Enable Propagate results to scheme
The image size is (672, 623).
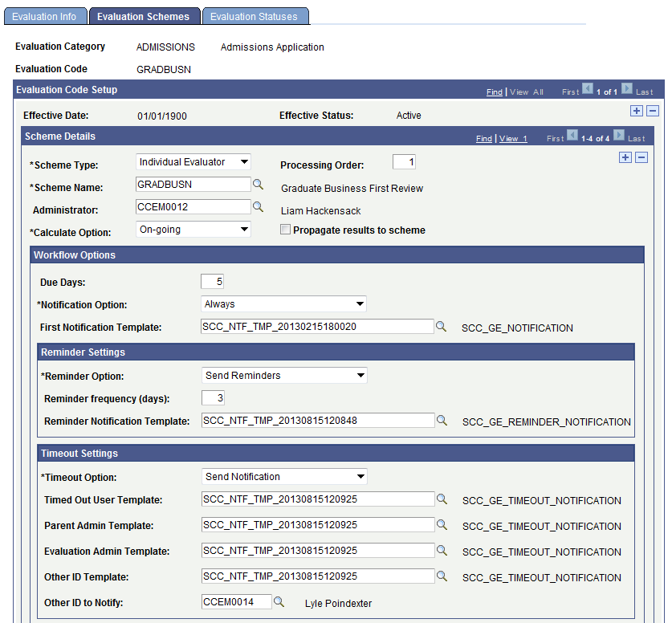[286, 230]
